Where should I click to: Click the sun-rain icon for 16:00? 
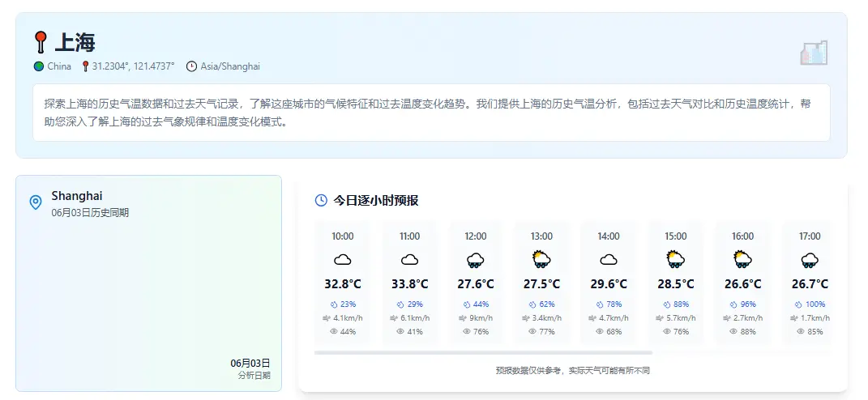(x=742, y=259)
